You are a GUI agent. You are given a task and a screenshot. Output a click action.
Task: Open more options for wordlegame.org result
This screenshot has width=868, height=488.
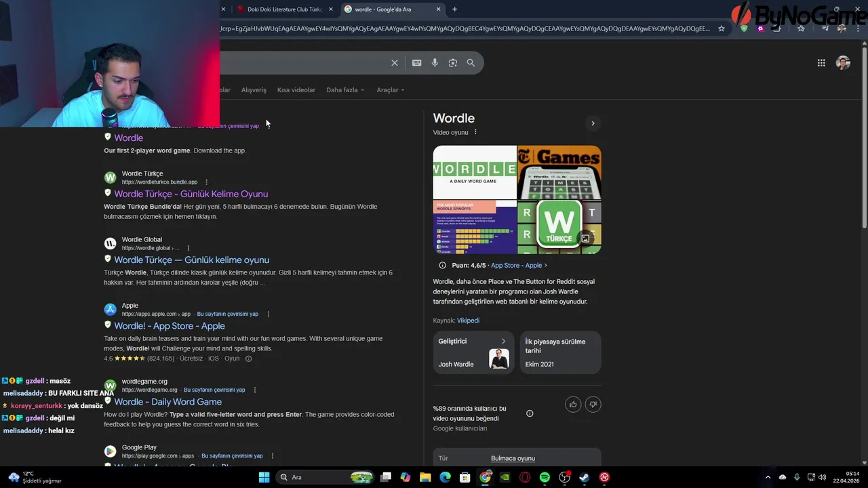coord(255,390)
